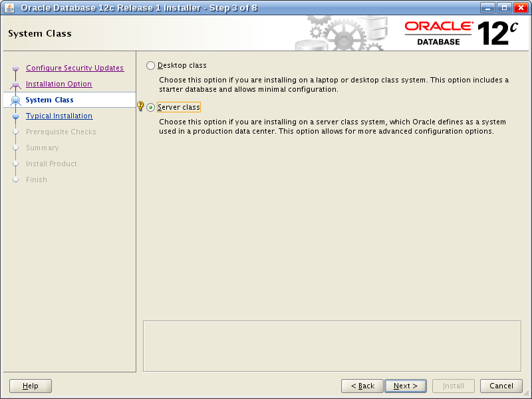Jump to the Typical Installation step
Screen dimensions: 532x399
pos(59,116)
